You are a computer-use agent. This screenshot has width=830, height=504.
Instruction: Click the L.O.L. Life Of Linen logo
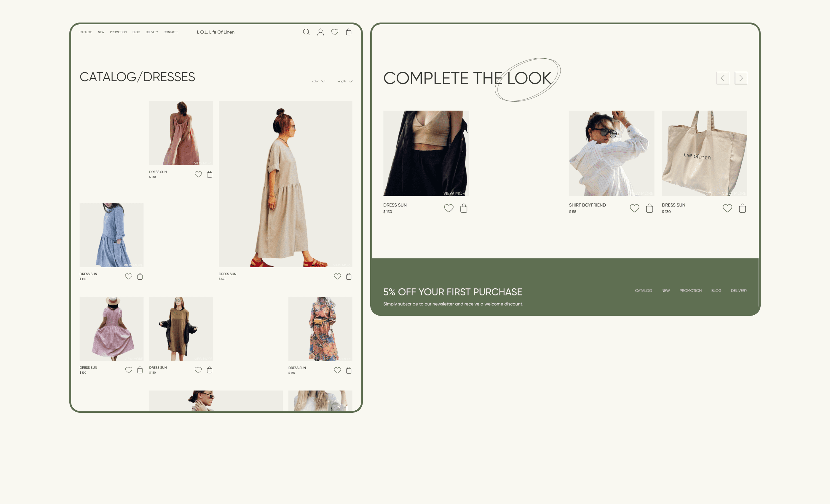pos(216,32)
